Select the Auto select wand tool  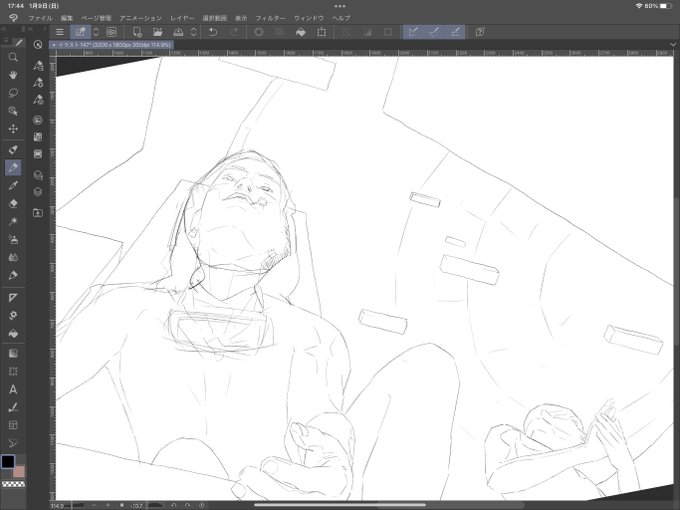13,111
